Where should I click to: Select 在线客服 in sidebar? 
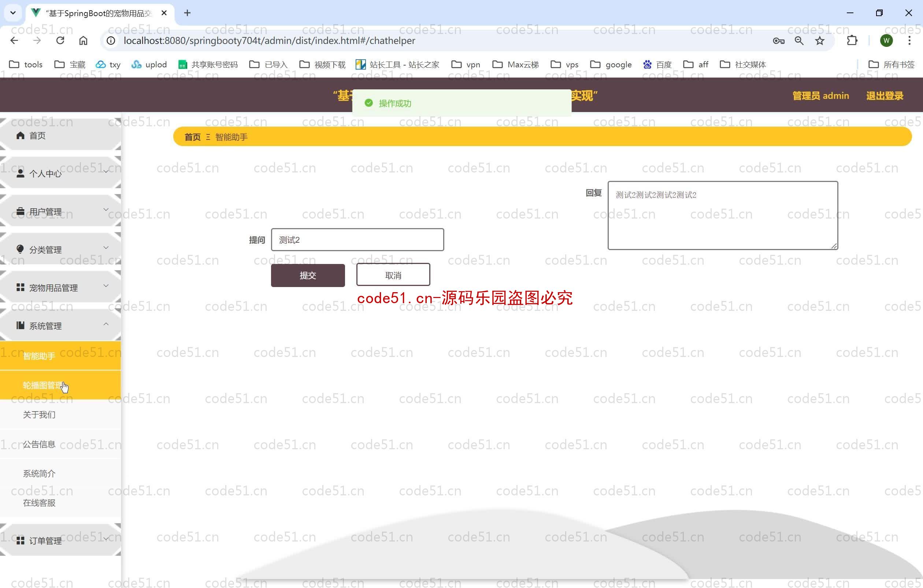[60, 503]
